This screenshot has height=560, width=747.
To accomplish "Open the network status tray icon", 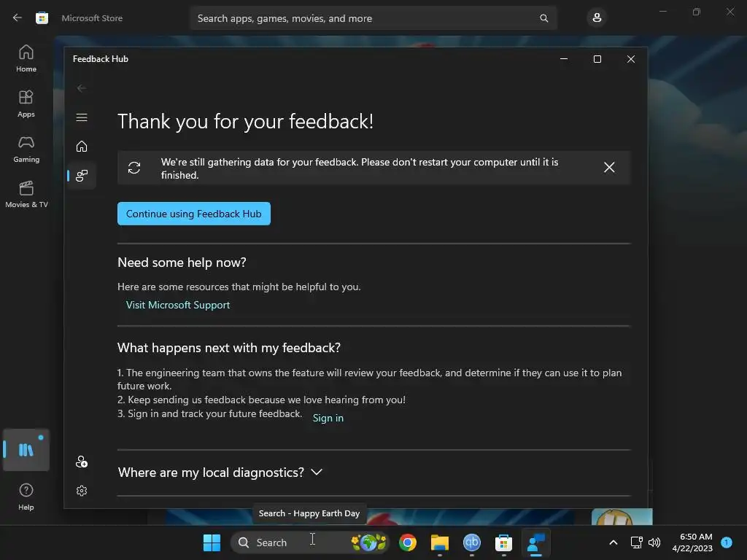I will point(636,542).
